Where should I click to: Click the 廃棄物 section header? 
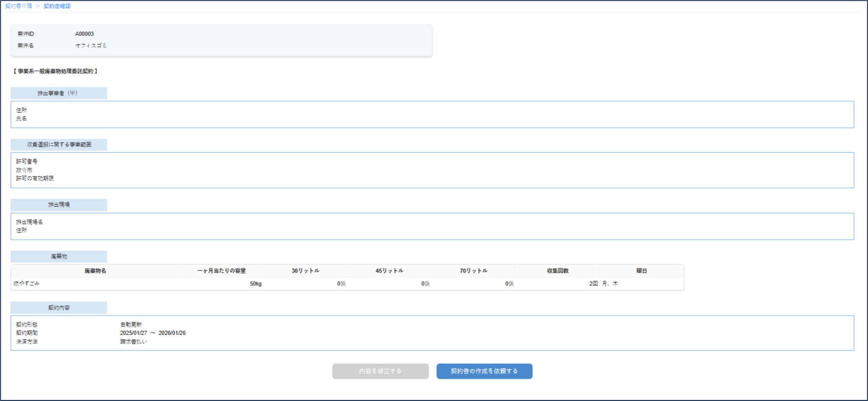[59, 256]
